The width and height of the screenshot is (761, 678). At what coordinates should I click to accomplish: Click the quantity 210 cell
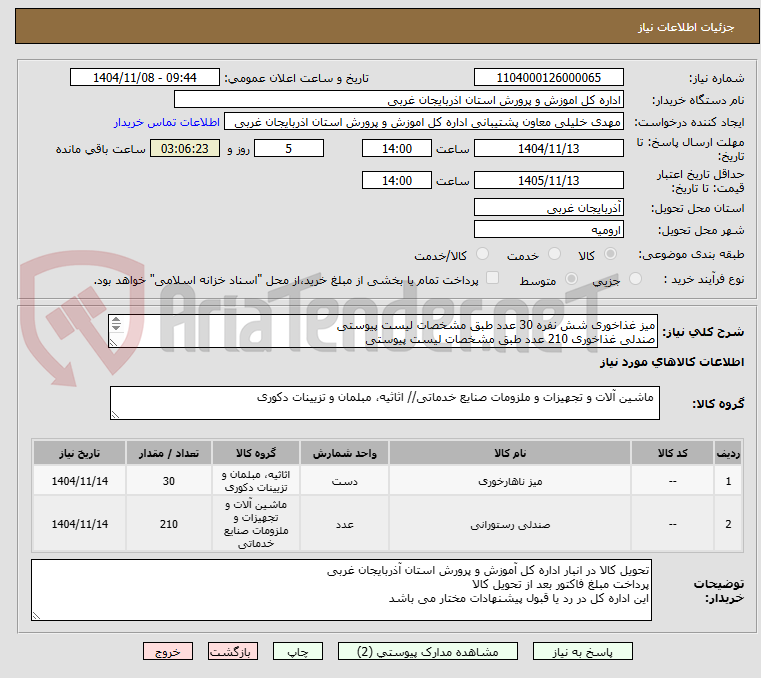click(x=168, y=524)
